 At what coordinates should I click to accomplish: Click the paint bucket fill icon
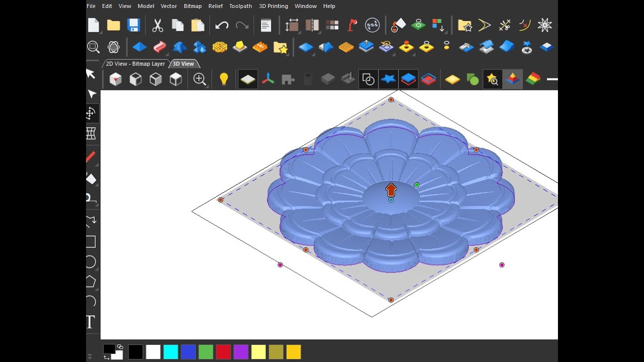[x=398, y=25]
